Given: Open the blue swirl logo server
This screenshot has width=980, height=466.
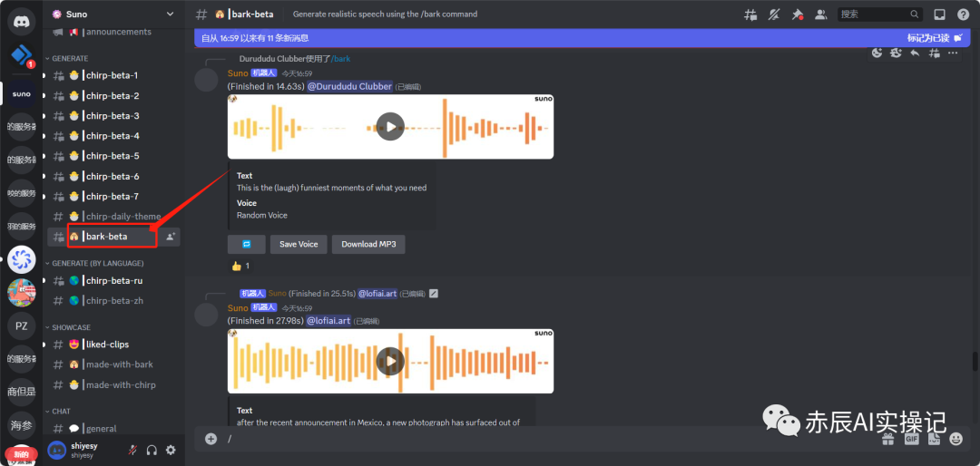Looking at the screenshot, I should click(21, 259).
